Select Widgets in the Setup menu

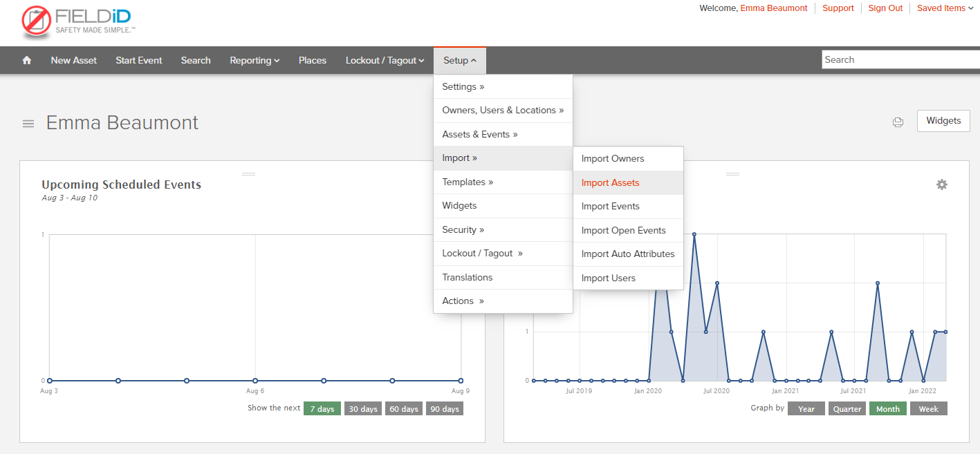tap(503, 206)
